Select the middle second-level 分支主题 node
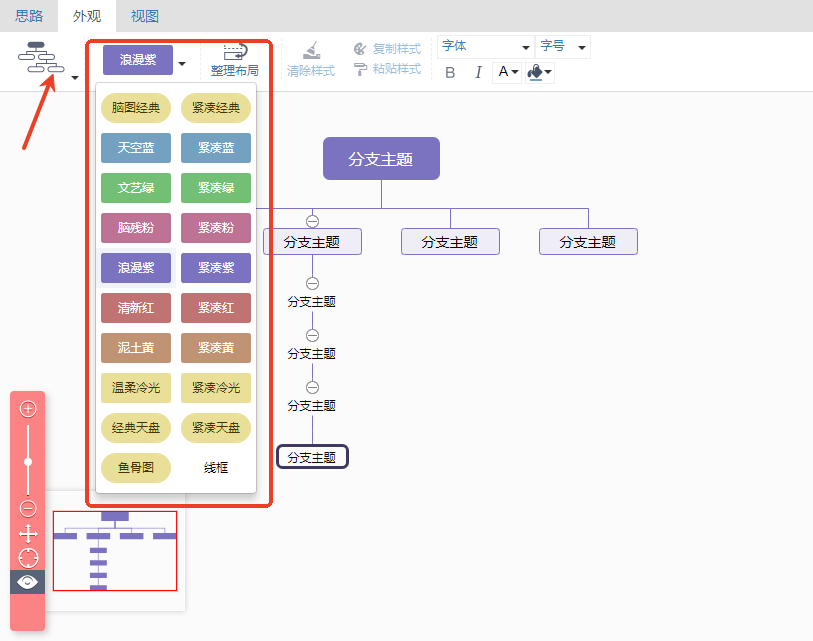The image size is (813, 641). (x=450, y=242)
